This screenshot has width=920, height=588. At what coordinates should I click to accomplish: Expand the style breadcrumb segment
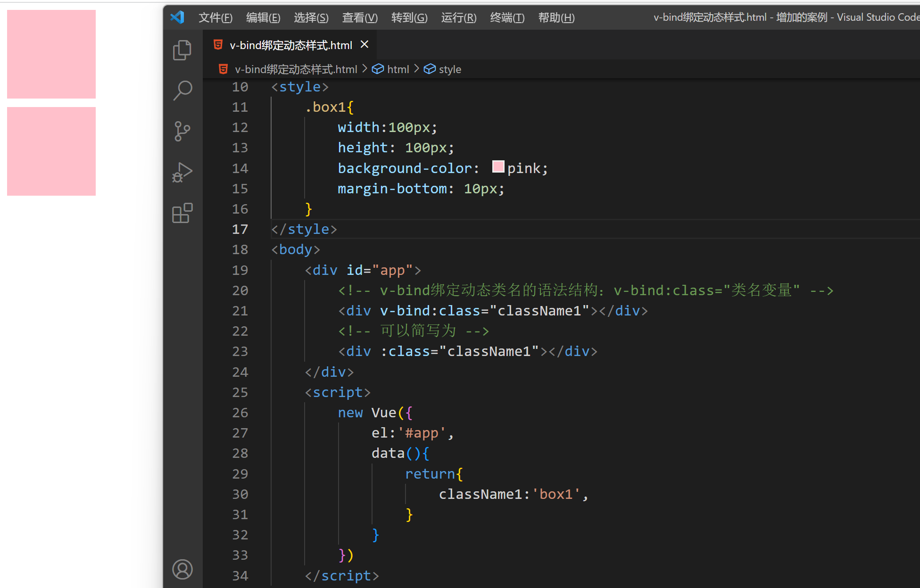[449, 69]
